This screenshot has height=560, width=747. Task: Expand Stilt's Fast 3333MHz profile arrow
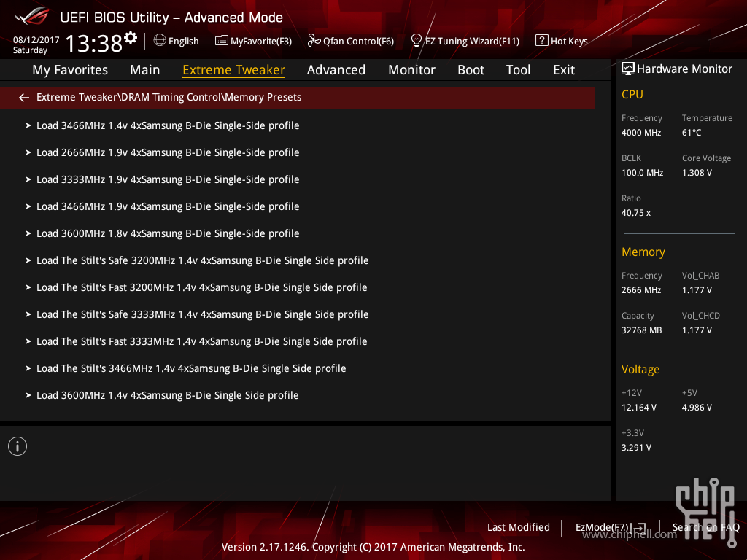(x=28, y=341)
